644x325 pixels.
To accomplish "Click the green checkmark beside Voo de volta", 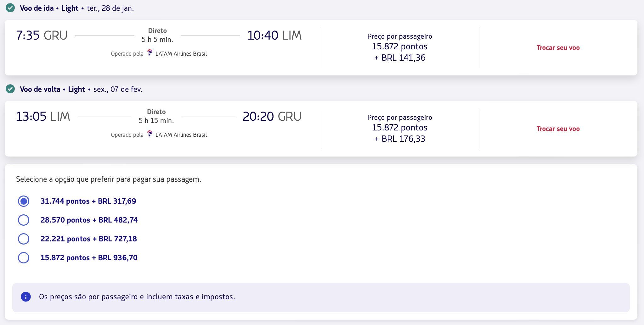I will point(10,89).
